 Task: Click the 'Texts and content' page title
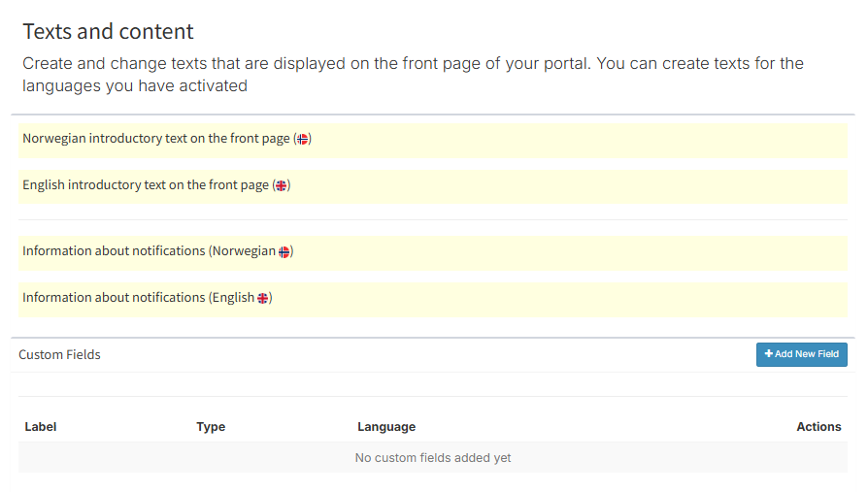click(109, 31)
